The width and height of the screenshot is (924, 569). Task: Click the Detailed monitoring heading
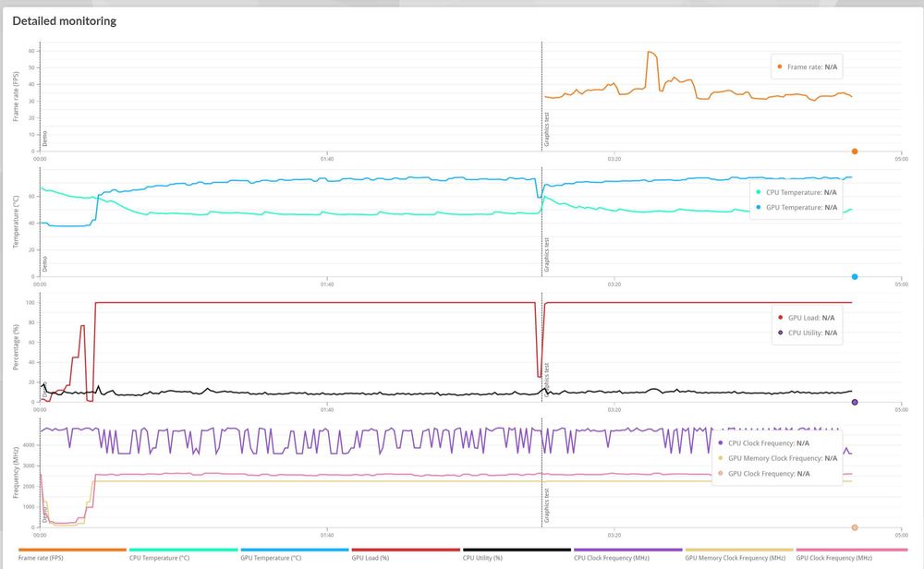[x=65, y=21]
